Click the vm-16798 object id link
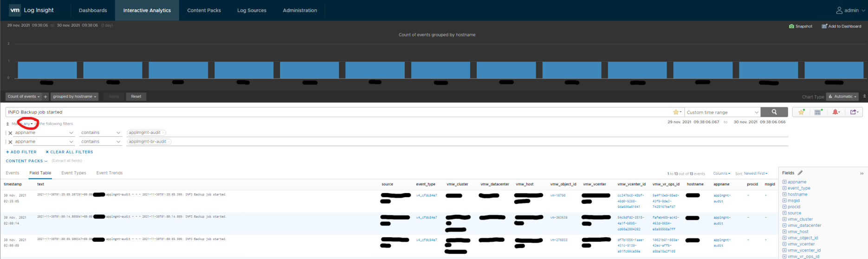 (558, 195)
